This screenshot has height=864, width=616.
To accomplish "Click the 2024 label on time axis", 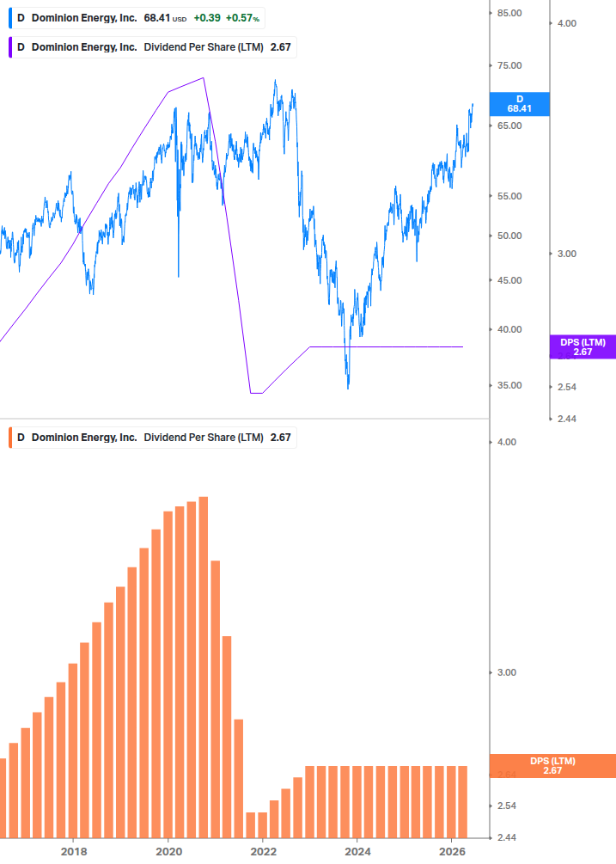I will [x=357, y=852].
